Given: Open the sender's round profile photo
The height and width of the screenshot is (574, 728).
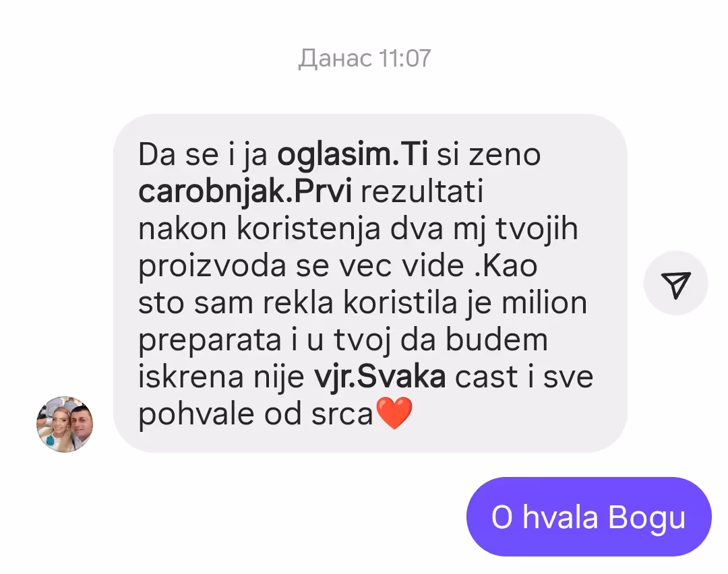Looking at the screenshot, I should [x=65, y=424].
